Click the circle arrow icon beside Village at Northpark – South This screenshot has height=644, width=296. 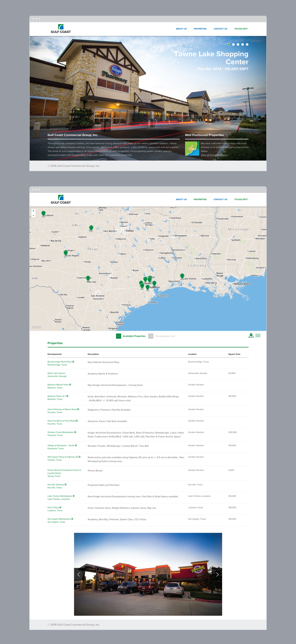[76, 446]
